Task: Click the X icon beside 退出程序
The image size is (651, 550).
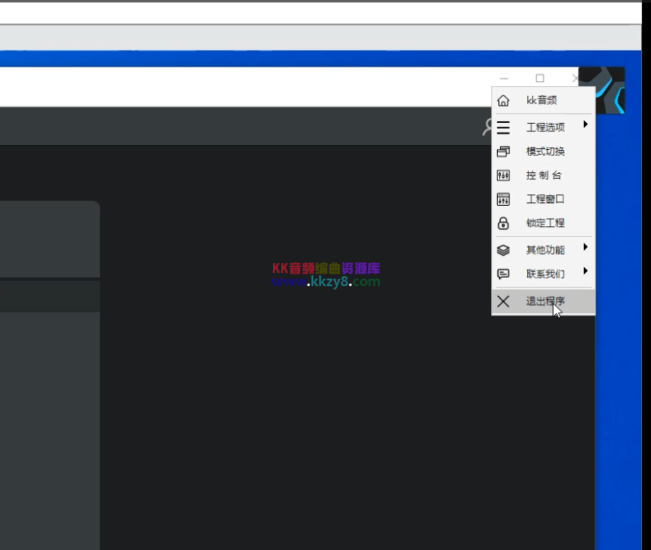Action: coord(503,301)
